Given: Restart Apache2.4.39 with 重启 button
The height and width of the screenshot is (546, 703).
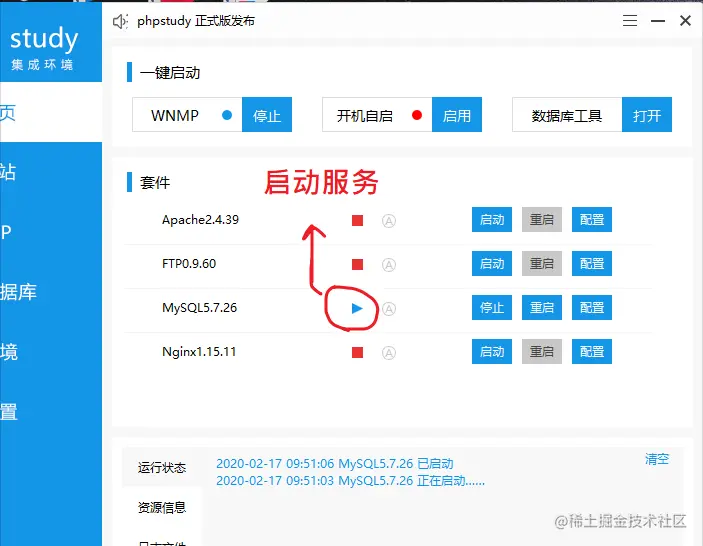Looking at the screenshot, I should pyautogui.click(x=542, y=220).
